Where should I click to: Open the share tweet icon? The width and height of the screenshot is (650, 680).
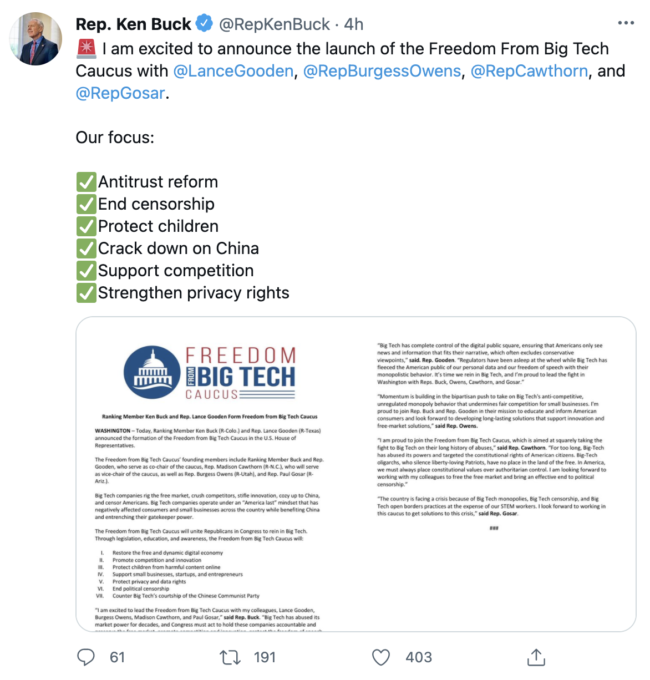click(536, 656)
